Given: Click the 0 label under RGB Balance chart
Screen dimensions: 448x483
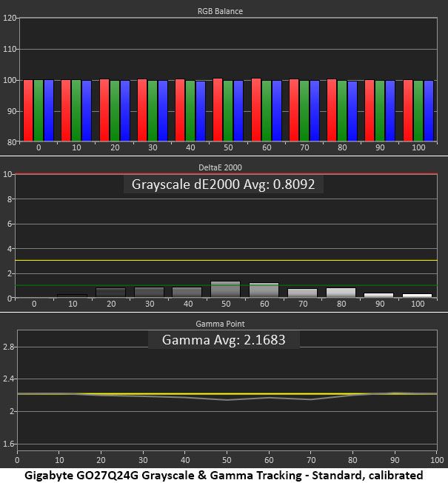Looking at the screenshot, I should click(x=39, y=147).
